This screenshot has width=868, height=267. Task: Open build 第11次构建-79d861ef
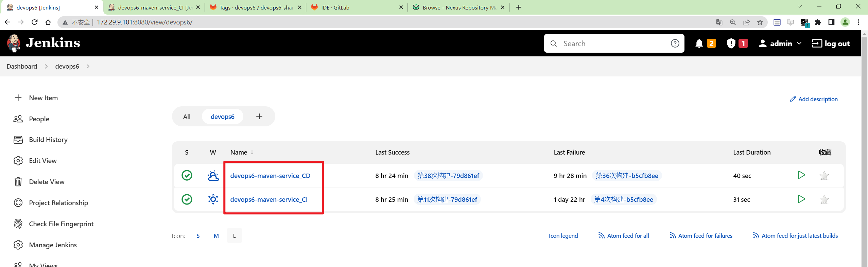447,199
